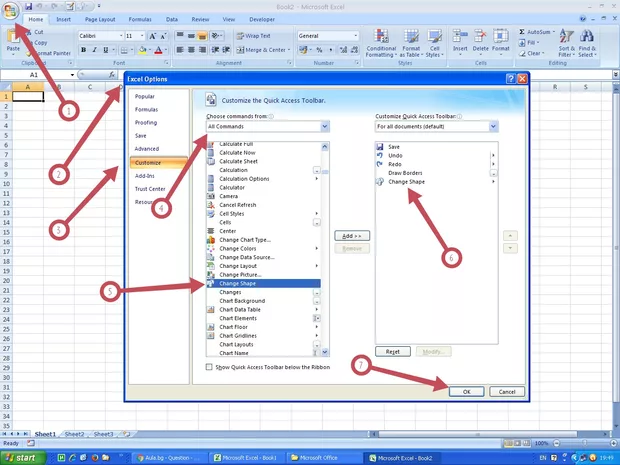Open the Name Box dropdown arrow
Screen dimensions: 620x465
click(x=72, y=75)
